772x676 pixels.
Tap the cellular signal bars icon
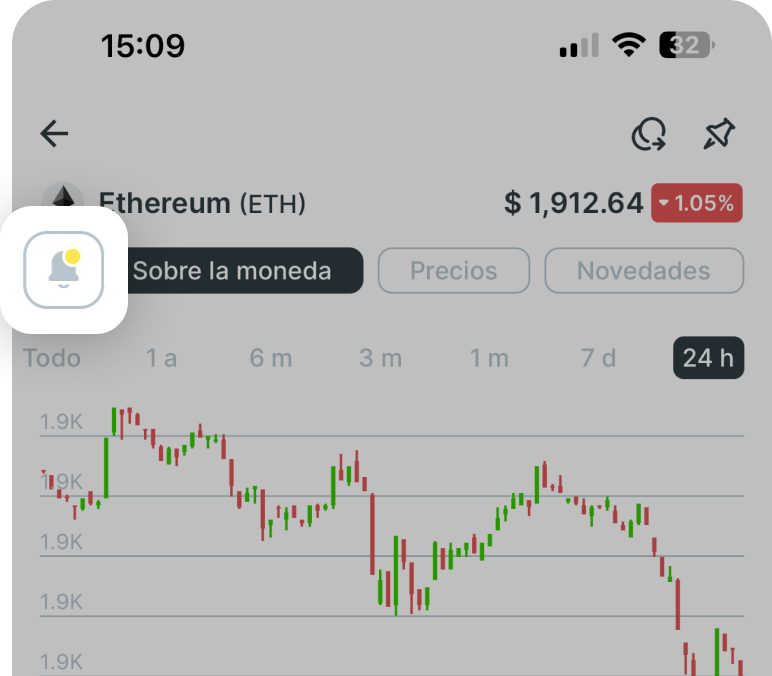[579, 45]
